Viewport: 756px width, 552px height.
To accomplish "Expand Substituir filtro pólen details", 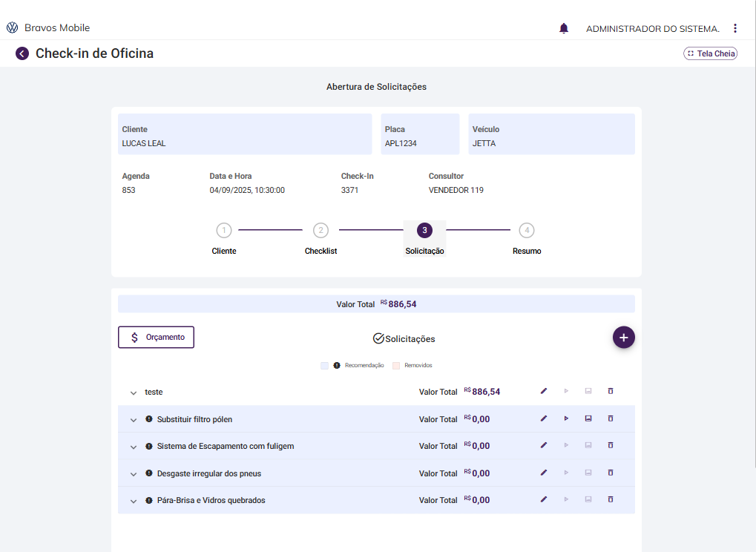I will point(134,420).
